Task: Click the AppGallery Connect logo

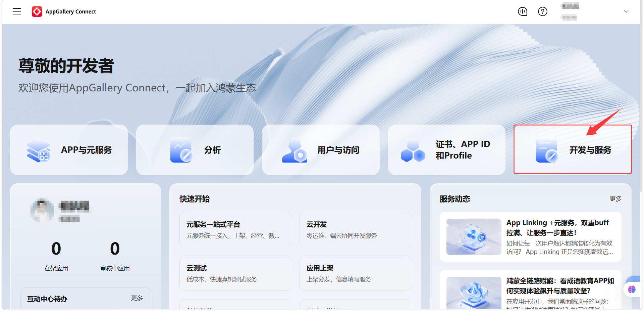Action: (64, 11)
